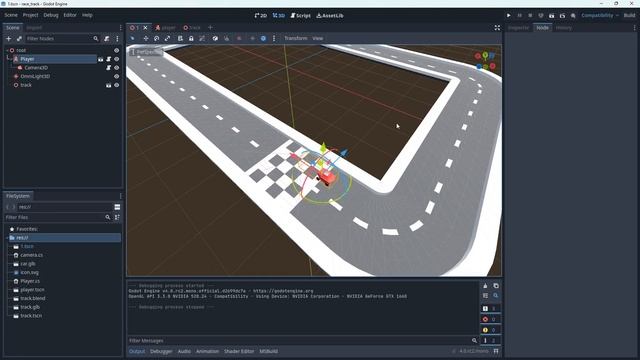This screenshot has width=640, height=360.
Task: Stop the running project
Action: click(530, 16)
